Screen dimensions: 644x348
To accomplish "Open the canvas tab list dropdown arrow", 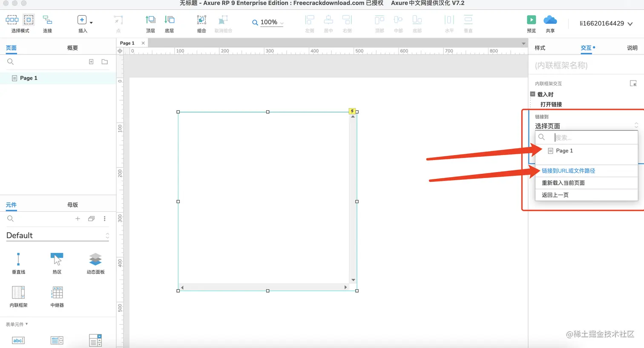I will click(x=523, y=43).
